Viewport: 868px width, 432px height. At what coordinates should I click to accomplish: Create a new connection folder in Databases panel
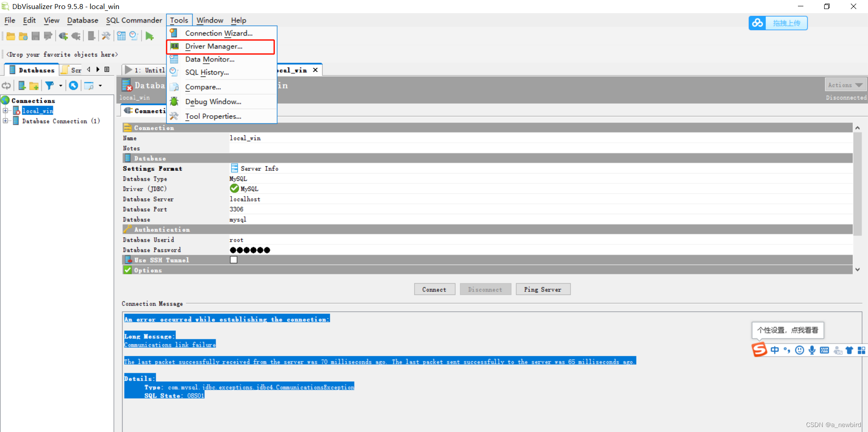(34, 85)
